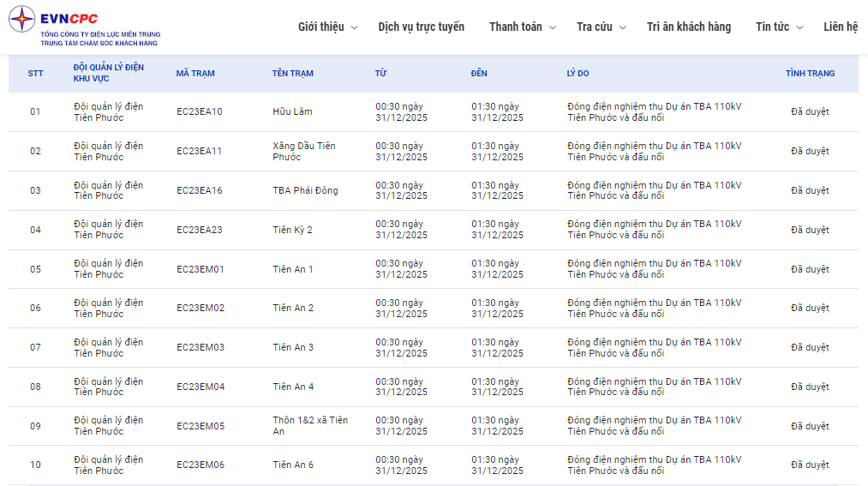Expand the Giới thiệu dropdown chevron

pyautogui.click(x=355, y=27)
